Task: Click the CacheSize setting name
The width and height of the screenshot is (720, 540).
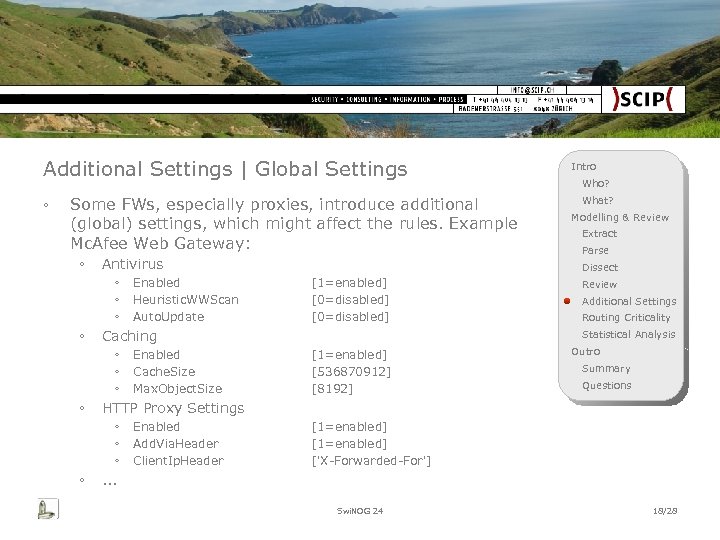Action: 164,372
